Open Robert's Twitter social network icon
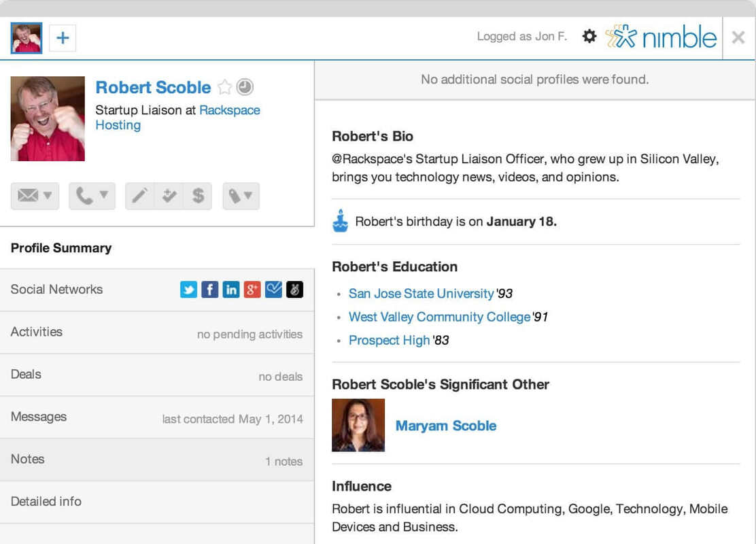This screenshot has height=544, width=756. click(188, 289)
